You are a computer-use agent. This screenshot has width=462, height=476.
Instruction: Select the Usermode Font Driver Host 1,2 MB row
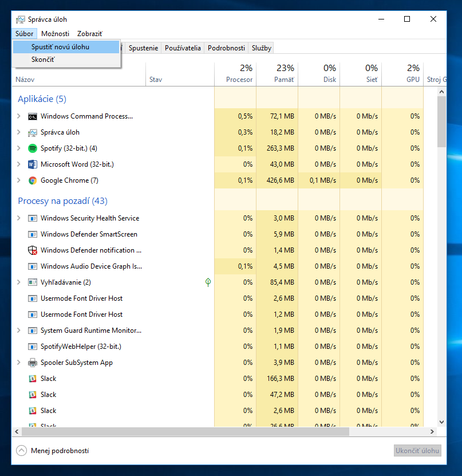tap(218, 314)
